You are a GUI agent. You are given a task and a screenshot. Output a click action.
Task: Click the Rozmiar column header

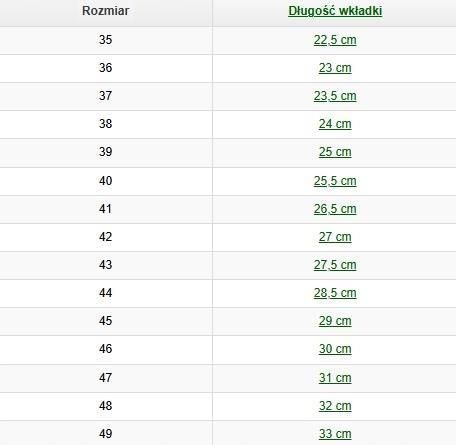(106, 11)
